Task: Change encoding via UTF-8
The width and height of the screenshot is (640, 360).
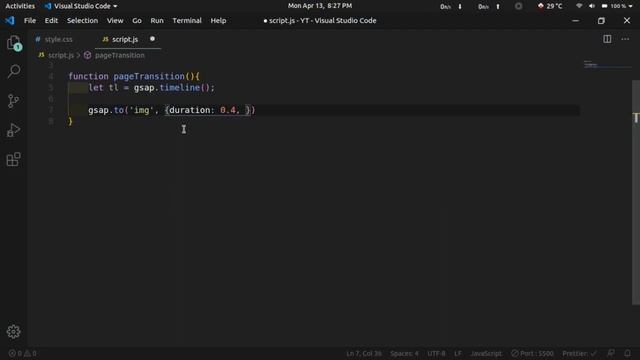Action: [436, 353]
